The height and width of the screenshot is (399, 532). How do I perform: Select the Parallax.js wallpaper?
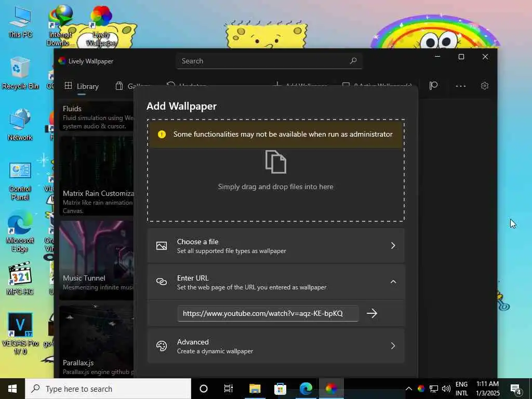click(96, 341)
